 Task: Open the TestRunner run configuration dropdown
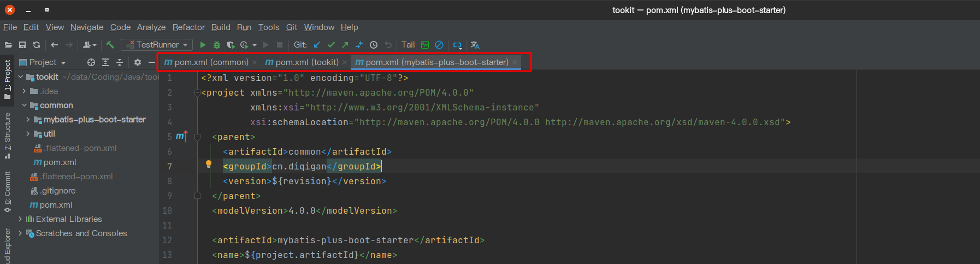(x=157, y=45)
